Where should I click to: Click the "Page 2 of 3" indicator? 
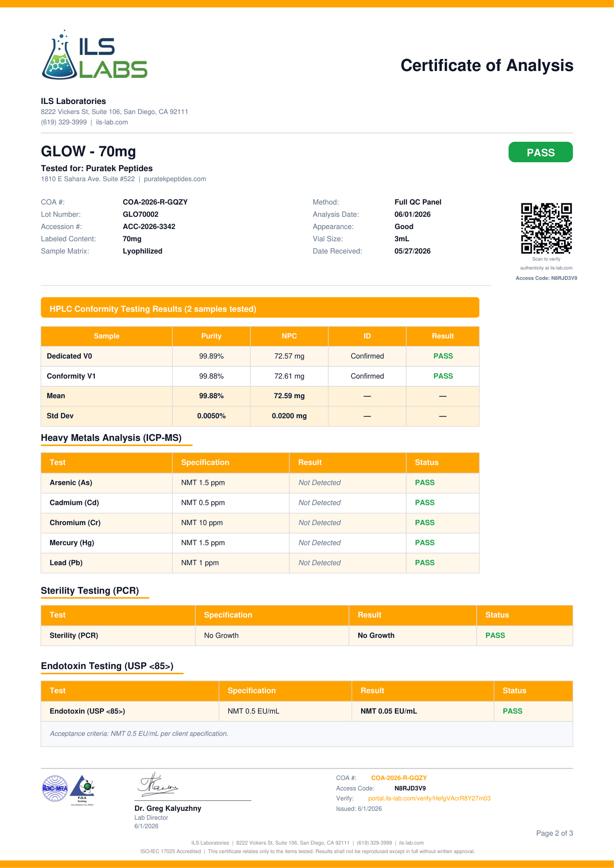click(x=555, y=833)
